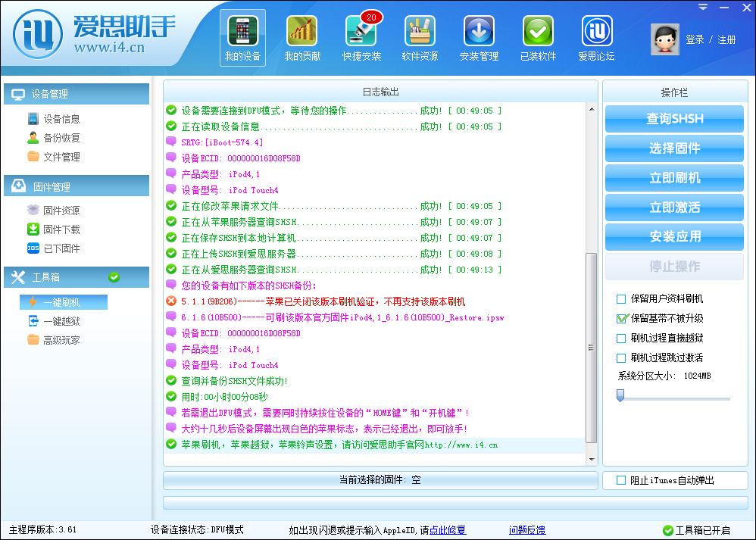Select 固件资源 in the sidebar
This screenshot has width=756, height=540.
coord(54,211)
